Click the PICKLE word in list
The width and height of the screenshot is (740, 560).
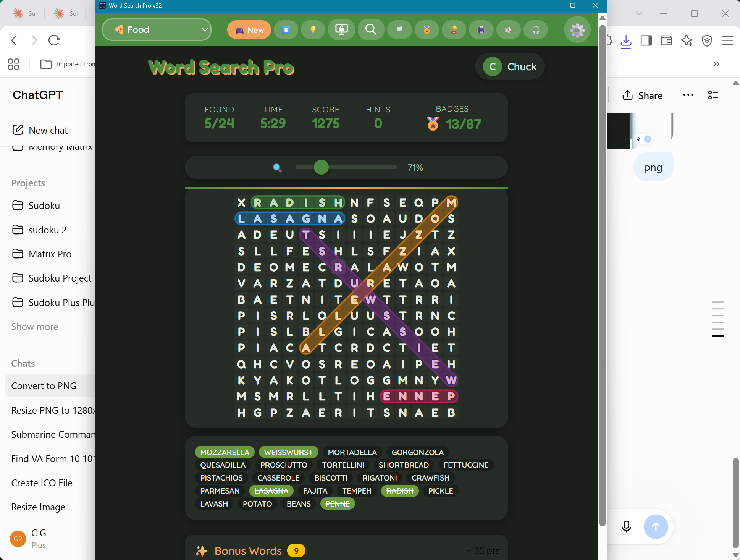coord(441,491)
